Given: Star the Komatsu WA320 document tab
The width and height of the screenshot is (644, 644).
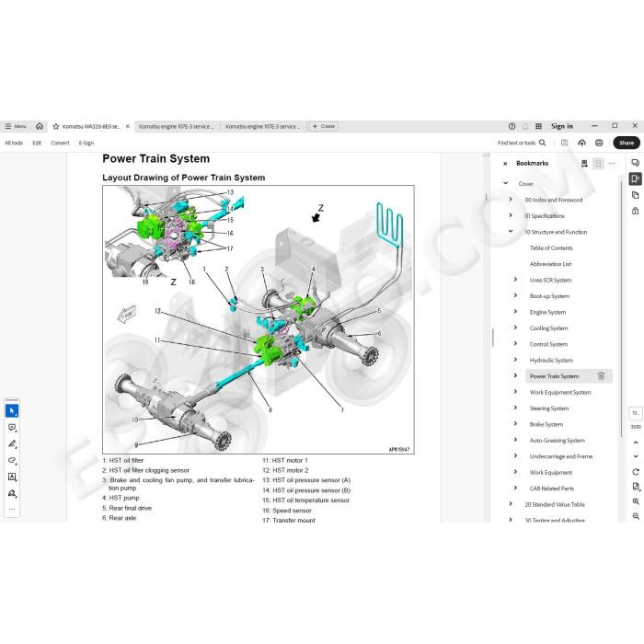Looking at the screenshot, I should (x=56, y=127).
